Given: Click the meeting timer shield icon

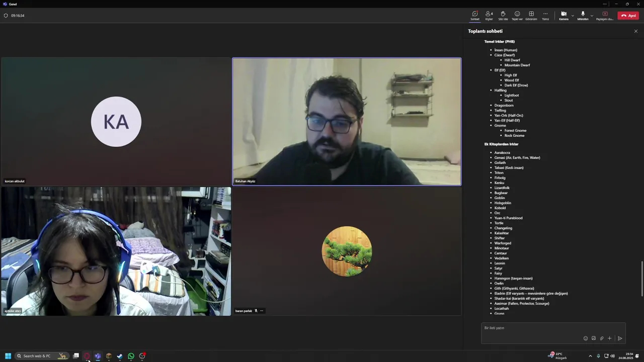Looking at the screenshot, I should click(6, 16).
